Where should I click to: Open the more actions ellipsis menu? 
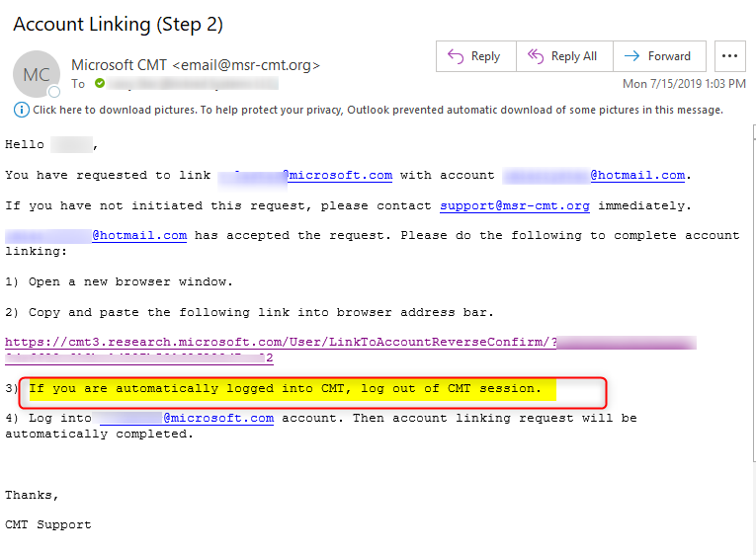coord(730,56)
